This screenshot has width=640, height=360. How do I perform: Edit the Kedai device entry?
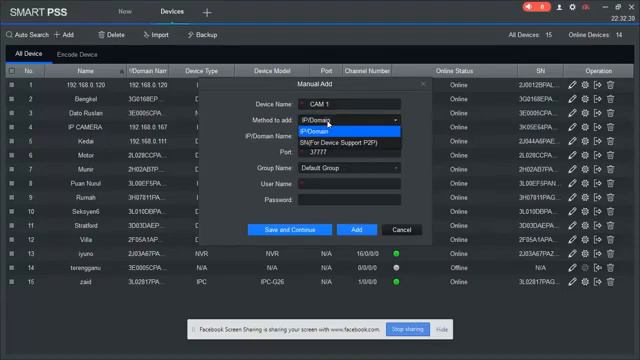tap(572, 141)
